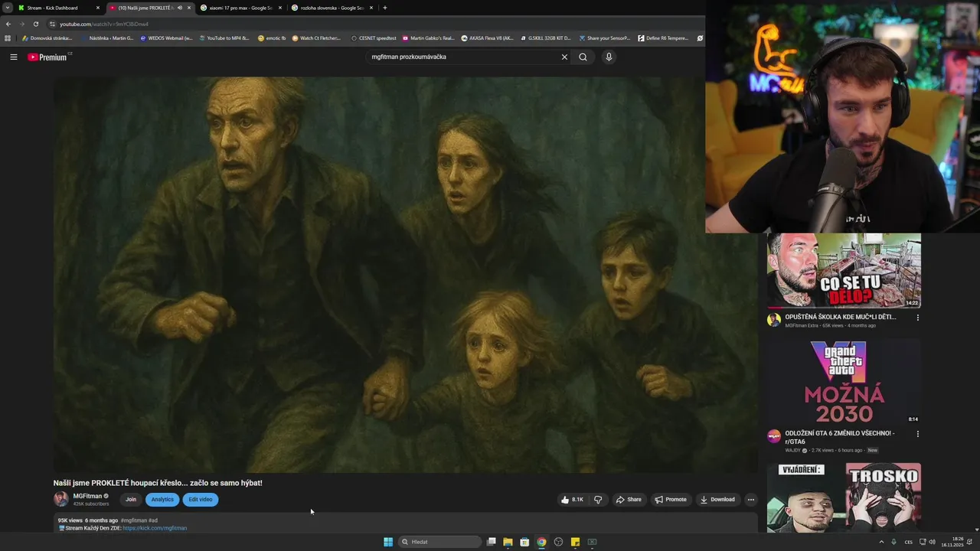Start voice search with the microphone icon
Viewport: 980px width, 551px height.
[609, 57]
